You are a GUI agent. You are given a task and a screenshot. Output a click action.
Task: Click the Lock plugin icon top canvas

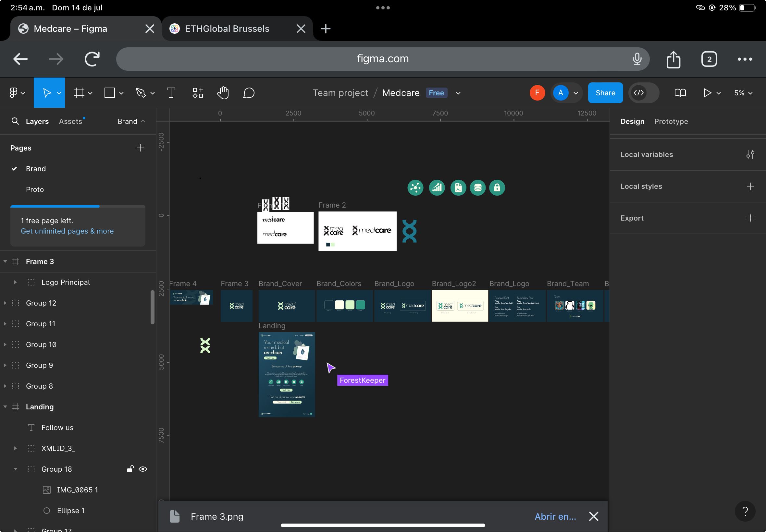[497, 188]
